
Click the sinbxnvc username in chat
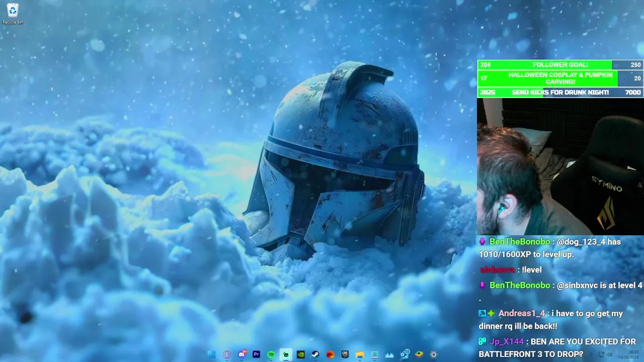coord(498,270)
